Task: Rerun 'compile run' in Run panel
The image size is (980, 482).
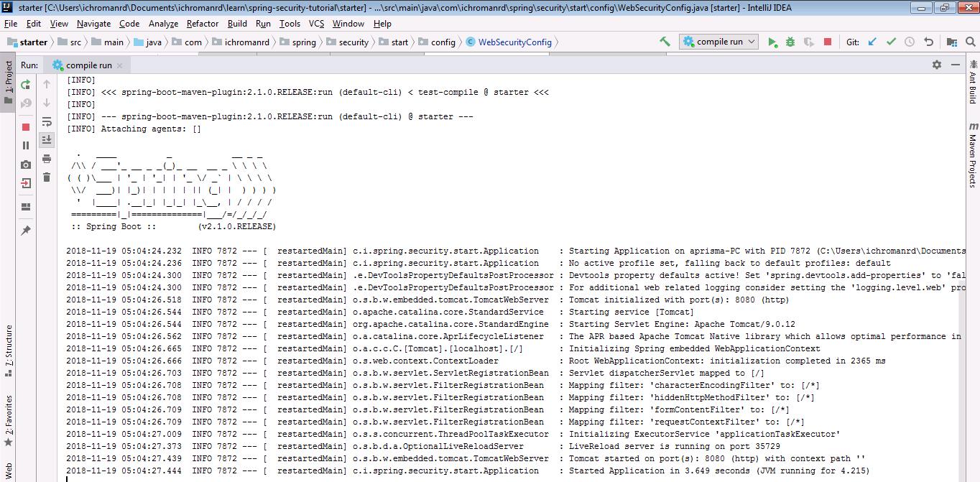Action: coord(26,85)
